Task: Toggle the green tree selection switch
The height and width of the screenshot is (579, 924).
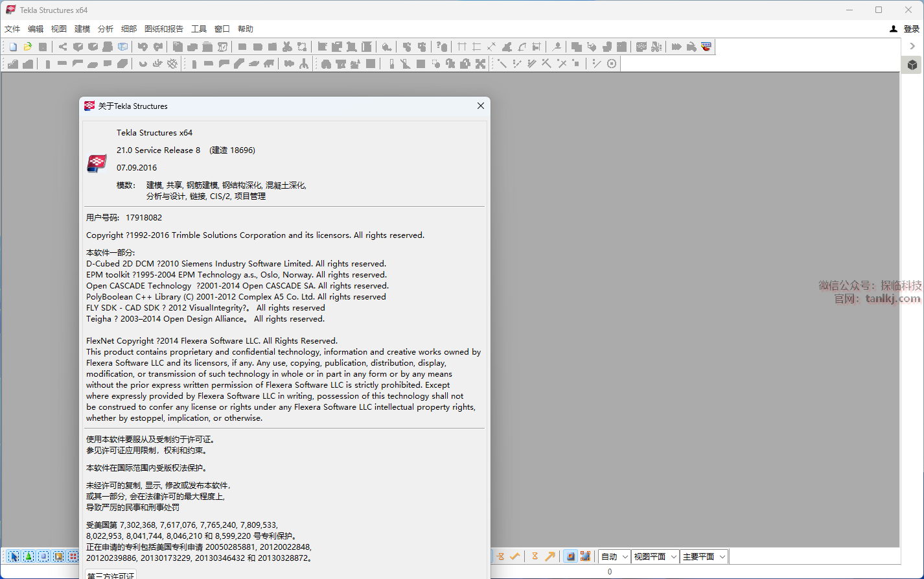Action: tap(29, 556)
